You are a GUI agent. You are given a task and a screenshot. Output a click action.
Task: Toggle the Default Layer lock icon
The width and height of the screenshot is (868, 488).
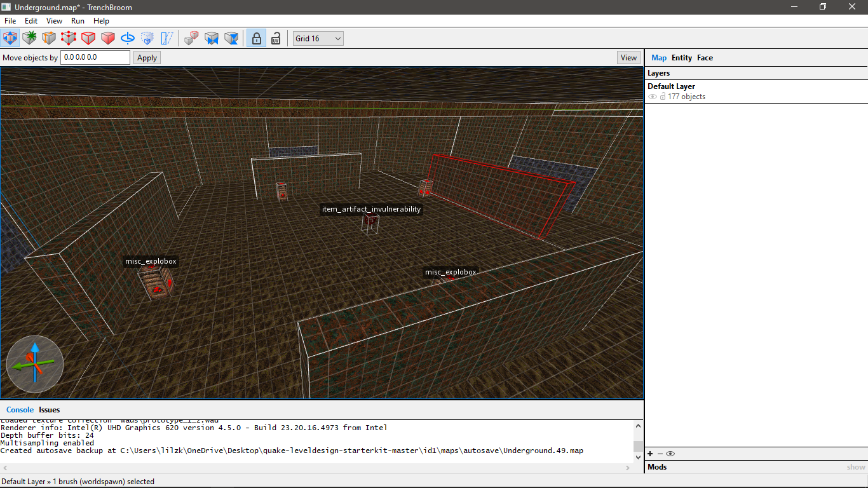(x=663, y=97)
